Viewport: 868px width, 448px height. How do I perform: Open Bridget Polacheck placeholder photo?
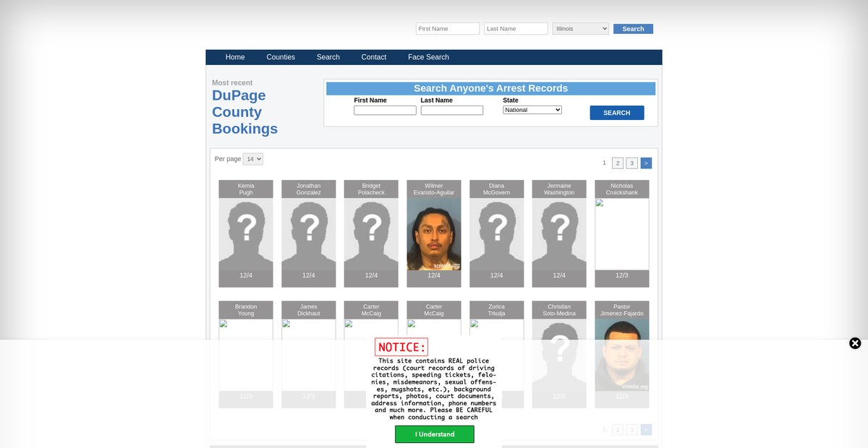pos(371,234)
